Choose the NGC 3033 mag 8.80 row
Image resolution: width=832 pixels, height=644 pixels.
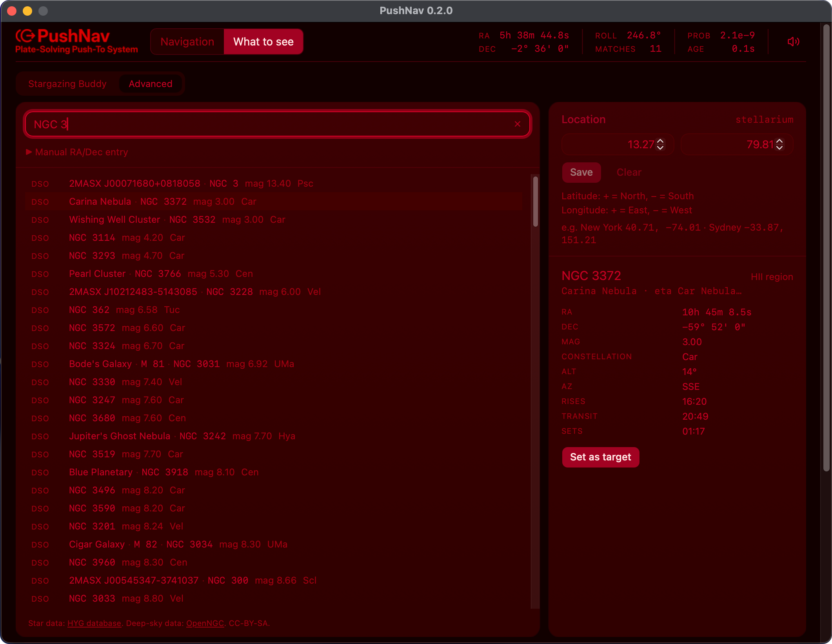(x=274, y=599)
